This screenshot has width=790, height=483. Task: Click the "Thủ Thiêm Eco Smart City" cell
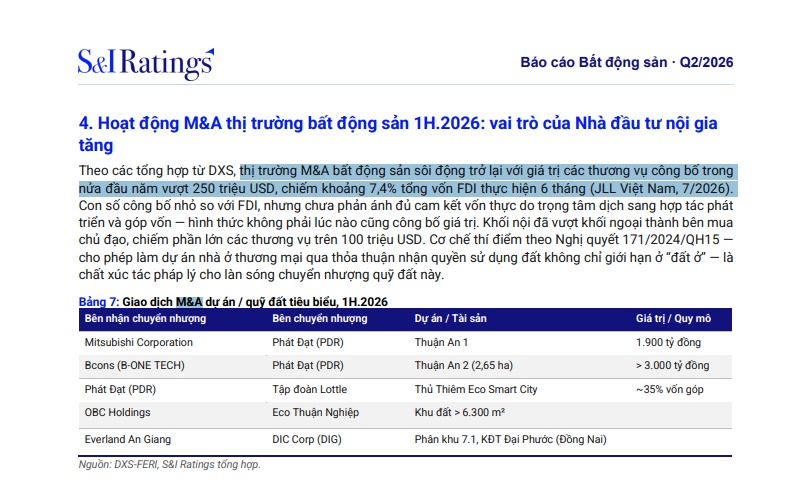476,389
